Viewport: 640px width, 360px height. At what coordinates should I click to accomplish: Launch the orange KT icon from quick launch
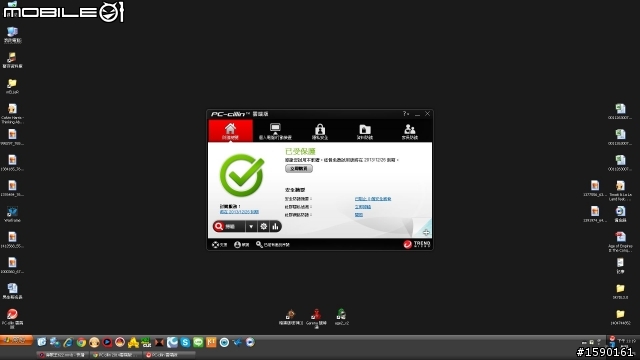[211, 342]
